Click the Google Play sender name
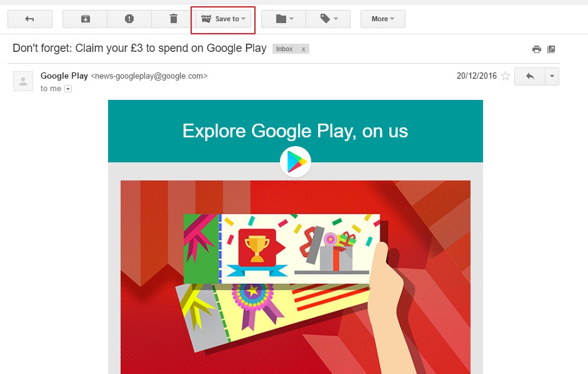The image size is (588, 374). [64, 76]
